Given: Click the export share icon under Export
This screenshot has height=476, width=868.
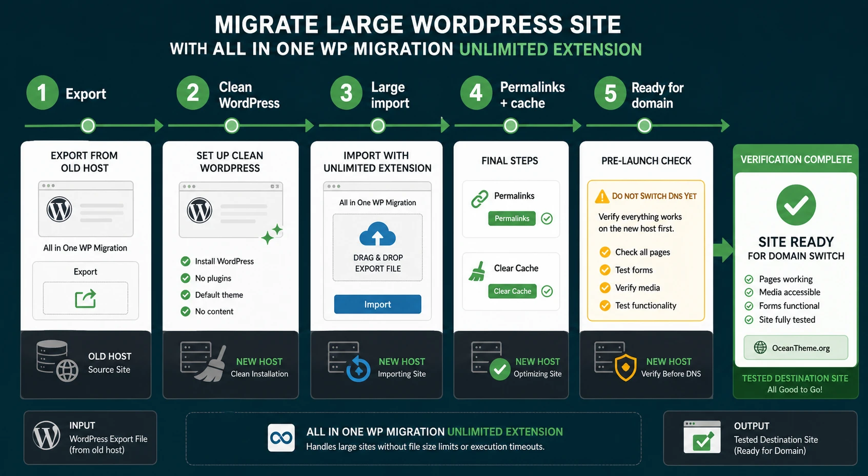Looking at the screenshot, I should point(85,298).
